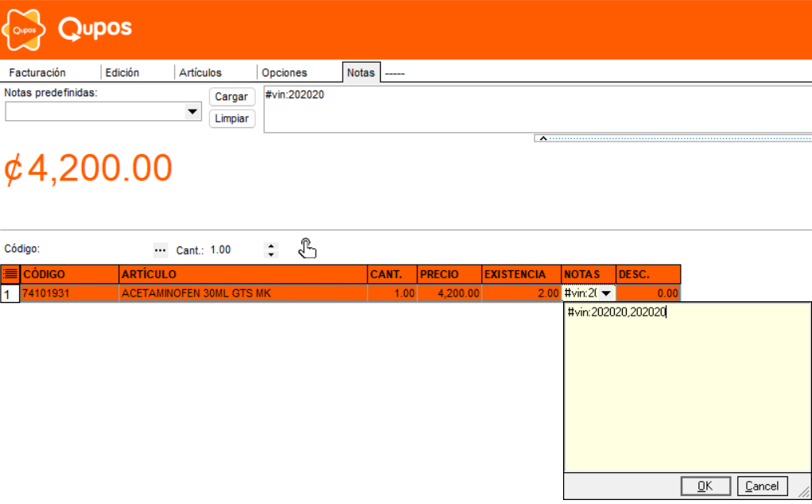Increase quantity with the up stepper arrow
Image resolution: width=812 pixels, height=504 pixels.
[x=271, y=245]
